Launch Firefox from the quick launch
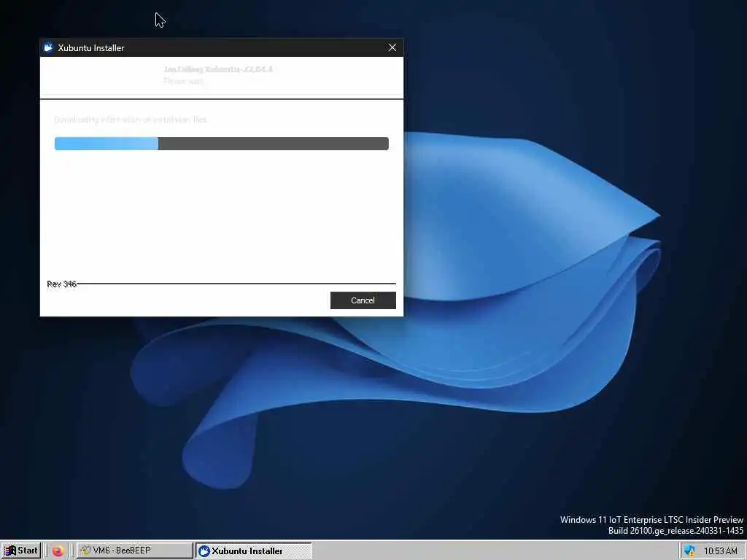The width and height of the screenshot is (747, 560). point(58,551)
